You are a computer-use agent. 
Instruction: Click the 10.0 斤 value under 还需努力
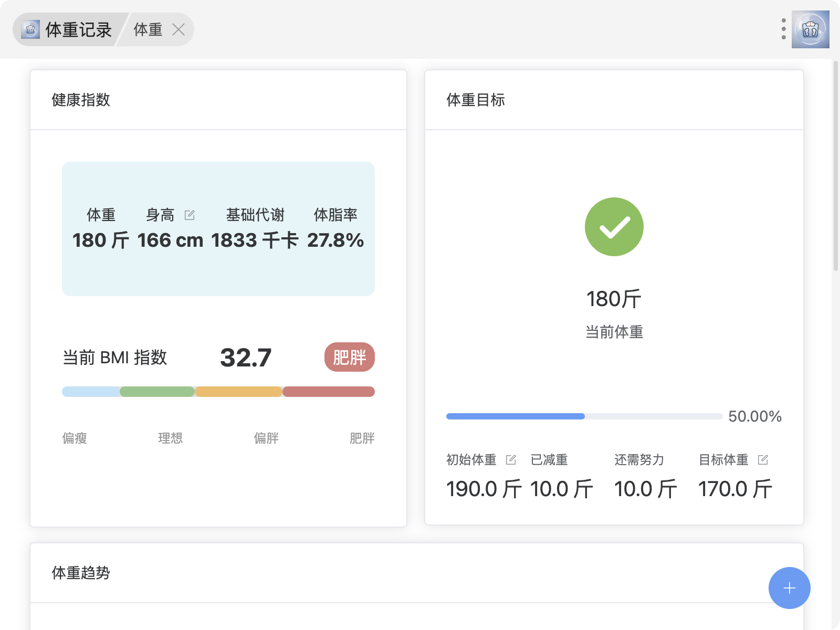[646, 489]
